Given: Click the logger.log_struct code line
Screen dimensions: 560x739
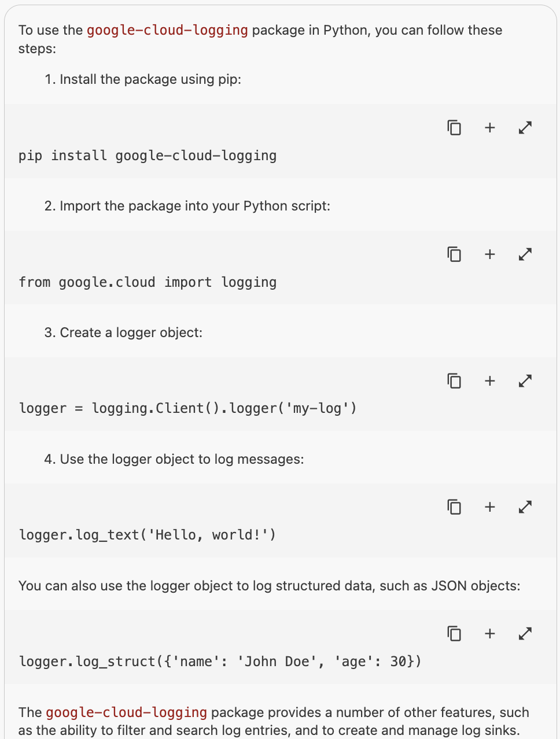Looking at the screenshot, I should (220, 662).
